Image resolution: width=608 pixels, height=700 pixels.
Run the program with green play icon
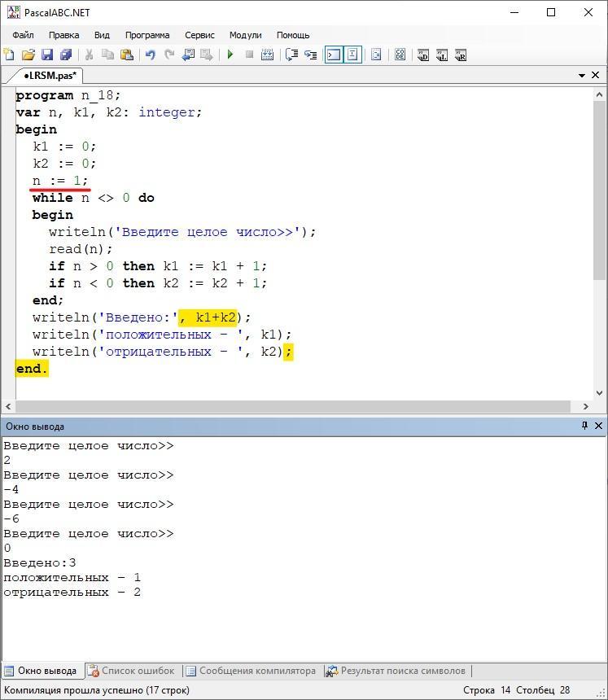230,55
